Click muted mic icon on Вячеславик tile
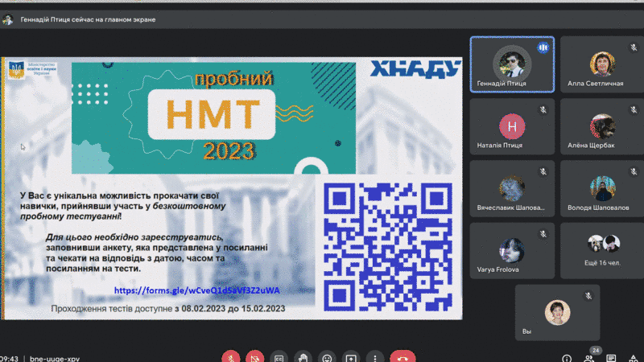 (x=543, y=171)
